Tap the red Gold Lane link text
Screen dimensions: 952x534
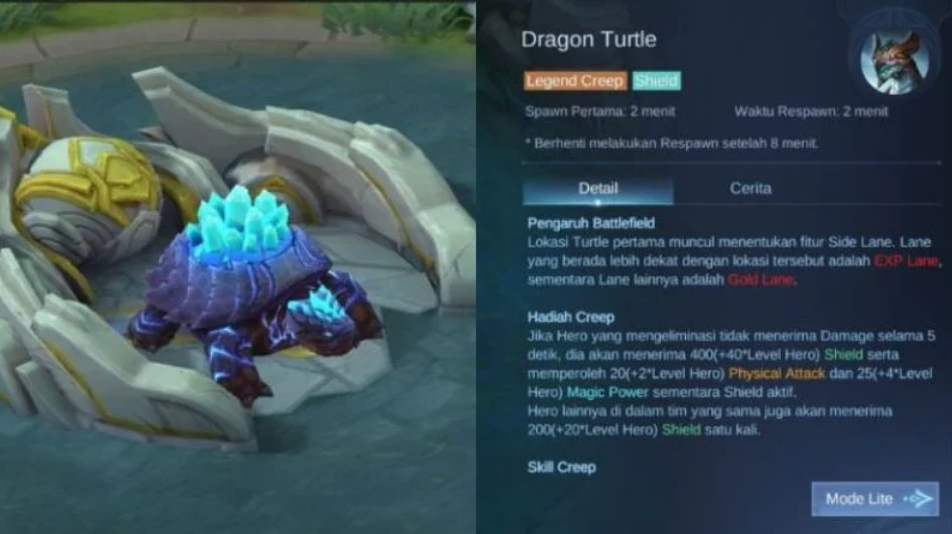(x=760, y=280)
